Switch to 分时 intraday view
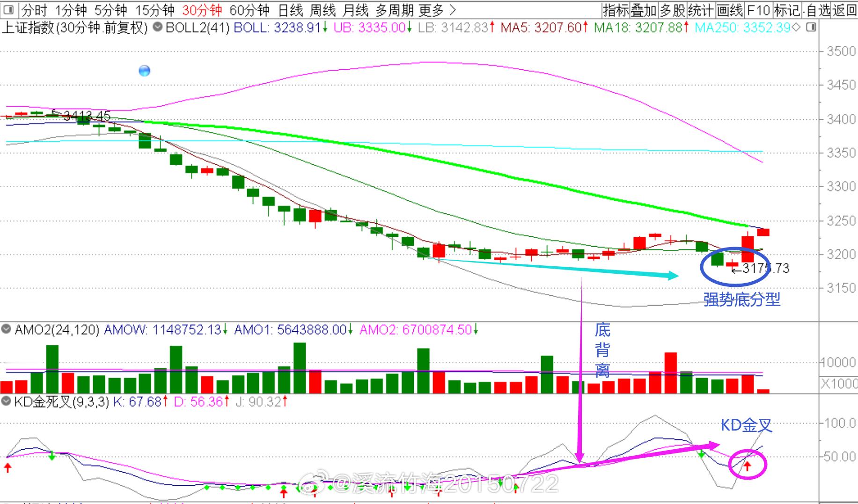Viewport: 858px width, 504px height. [x=34, y=10]
